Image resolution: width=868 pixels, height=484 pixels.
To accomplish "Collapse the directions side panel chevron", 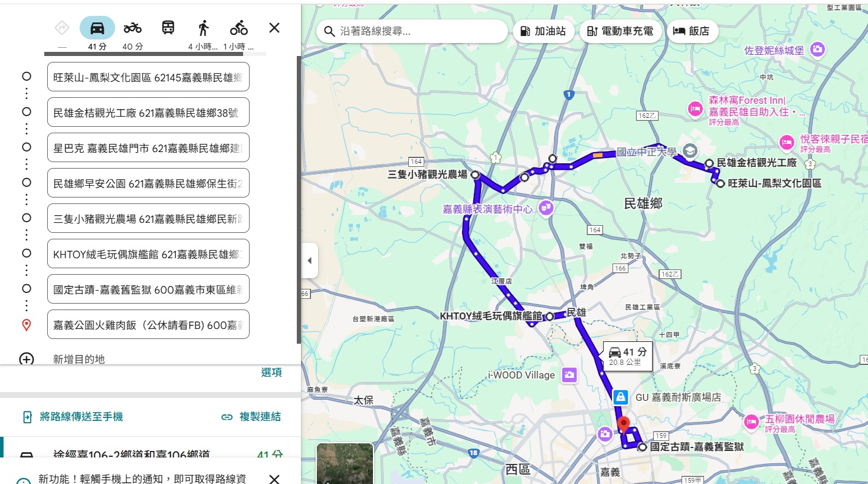I will pyautogui.click(x=309, y=260).
